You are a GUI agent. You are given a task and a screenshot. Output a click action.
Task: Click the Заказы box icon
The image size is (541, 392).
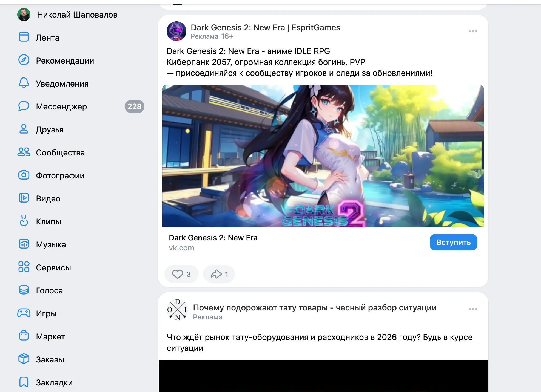[x=24, y=359]
